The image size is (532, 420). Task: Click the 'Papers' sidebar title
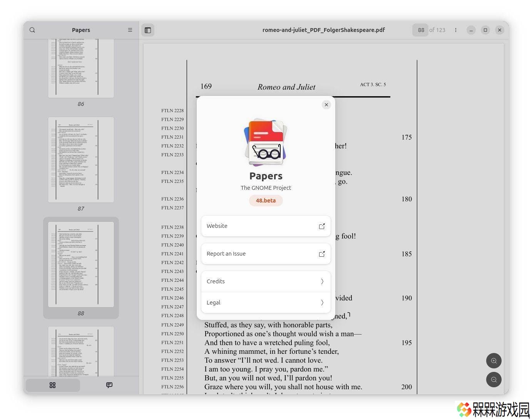click(81, 30)
